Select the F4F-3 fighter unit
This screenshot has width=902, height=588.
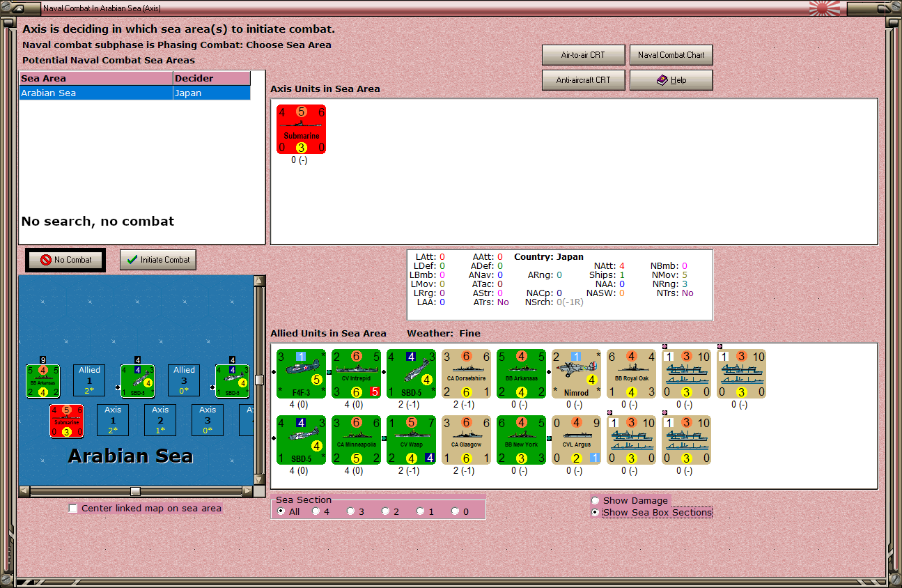pos(302,374)
